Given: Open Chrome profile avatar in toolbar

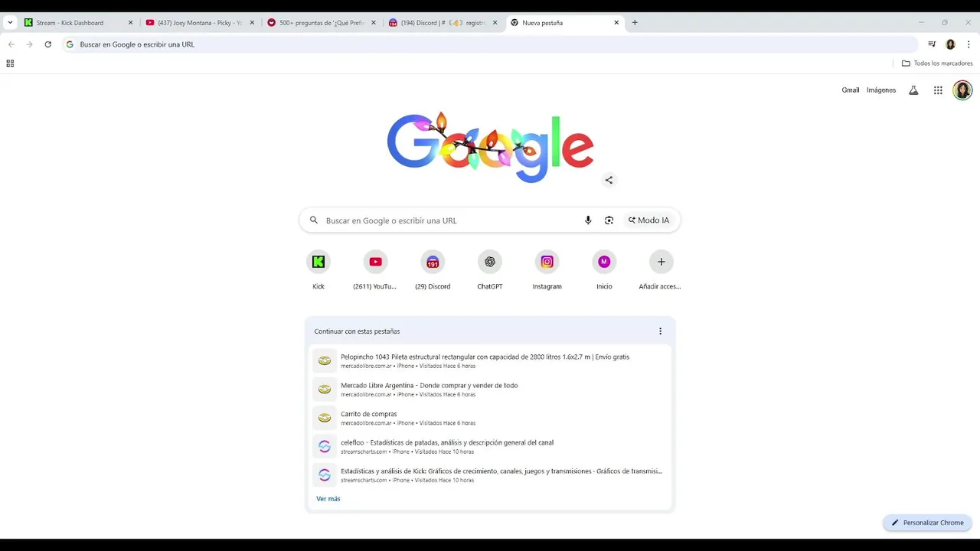Looking at the screenshot, I should 950,44.
